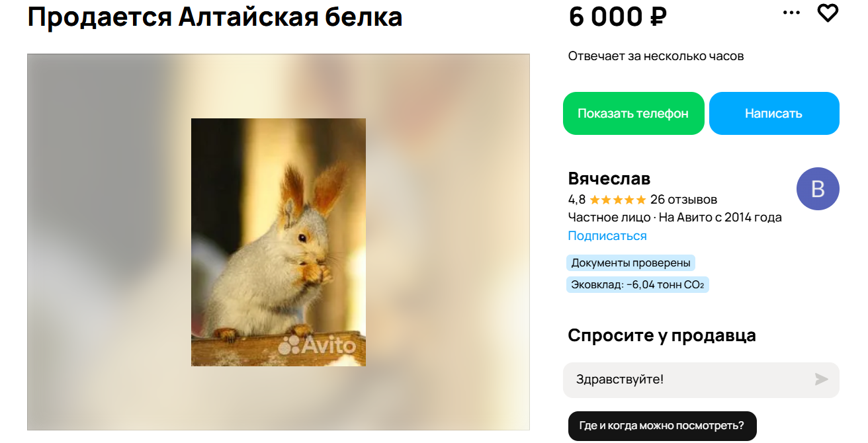This screenshot has height=443, width=868.
Task: Select the Где и когда можно посмотреть? suggestion
Action: tap(662, 426)
